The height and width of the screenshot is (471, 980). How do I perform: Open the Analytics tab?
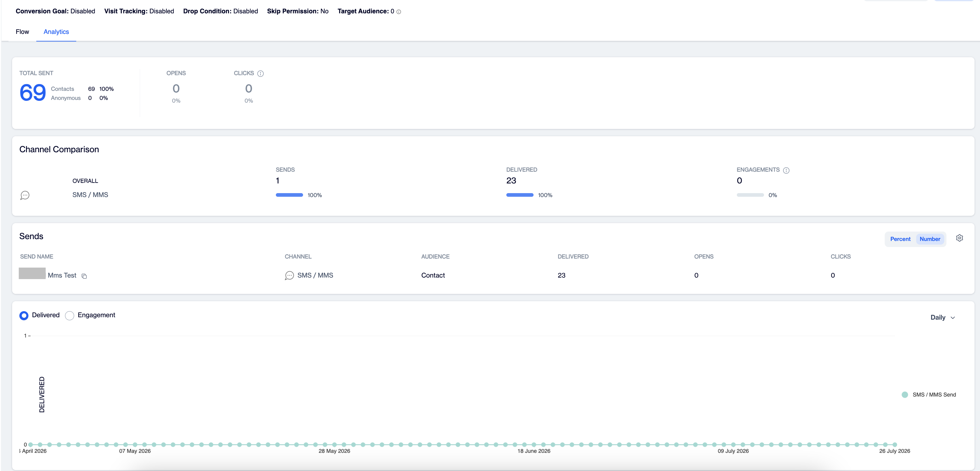coord(56,31)
